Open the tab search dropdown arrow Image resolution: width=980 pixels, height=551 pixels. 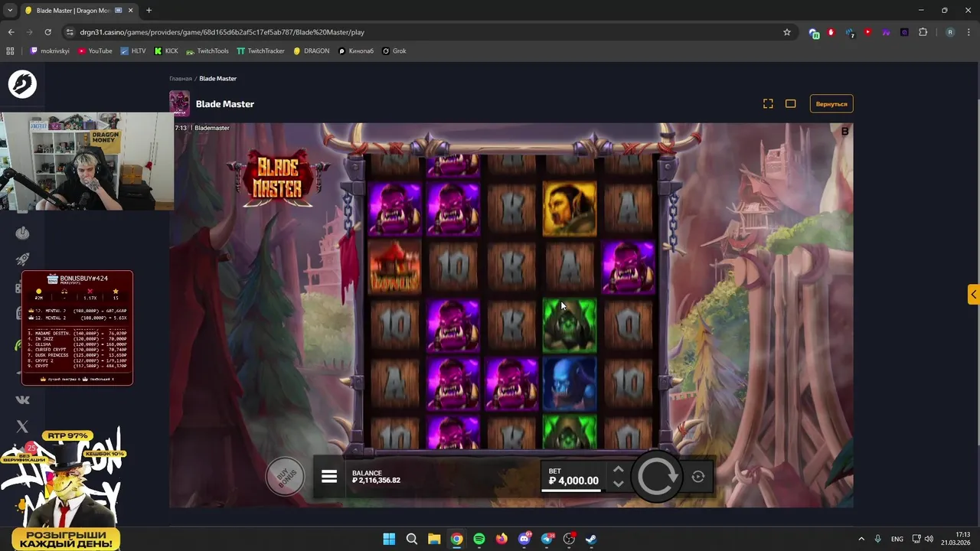pyautogui.click(x=10, y=10)
